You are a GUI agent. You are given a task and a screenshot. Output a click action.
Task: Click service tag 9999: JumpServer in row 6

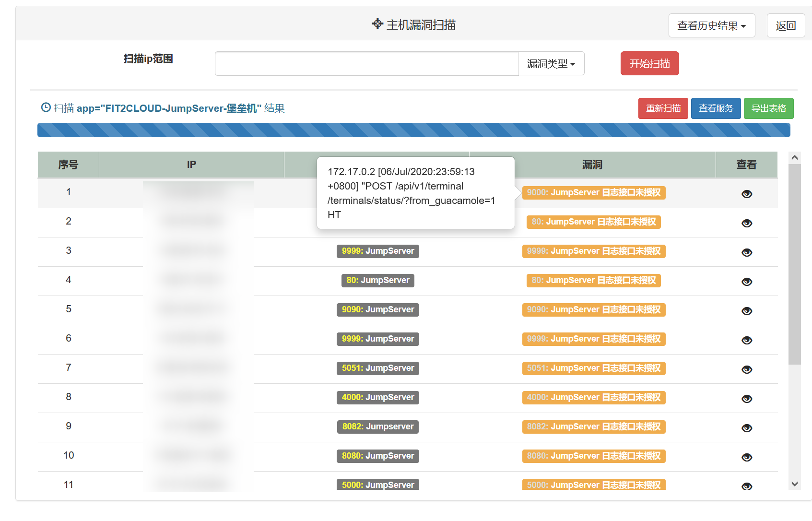378,339
